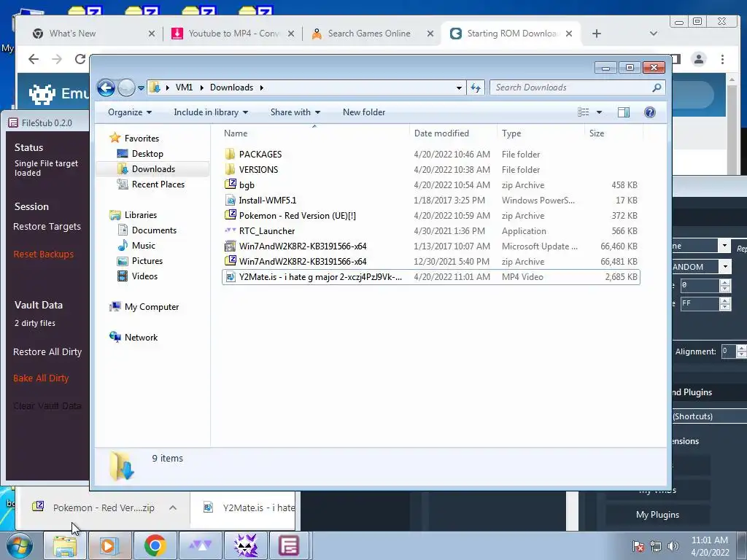Image resolution: width=747 pixels, height=560 pixels.
Task: Open Music library in sidebar
Action: click(144, 246)
